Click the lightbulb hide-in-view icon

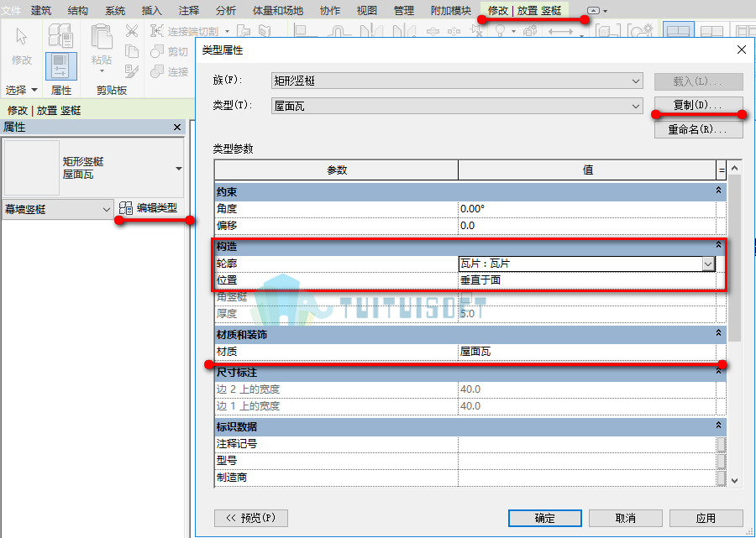click(x=500, y=31)
